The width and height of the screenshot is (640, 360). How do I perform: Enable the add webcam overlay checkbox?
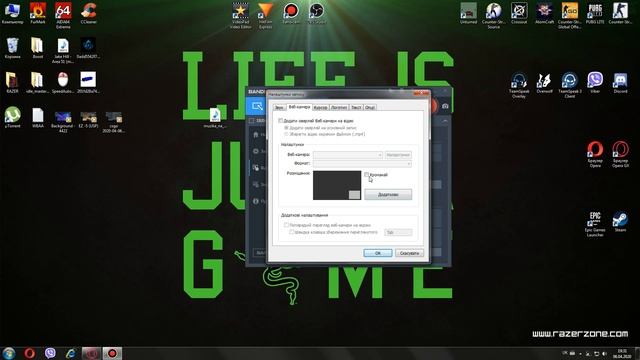point(281,121)
